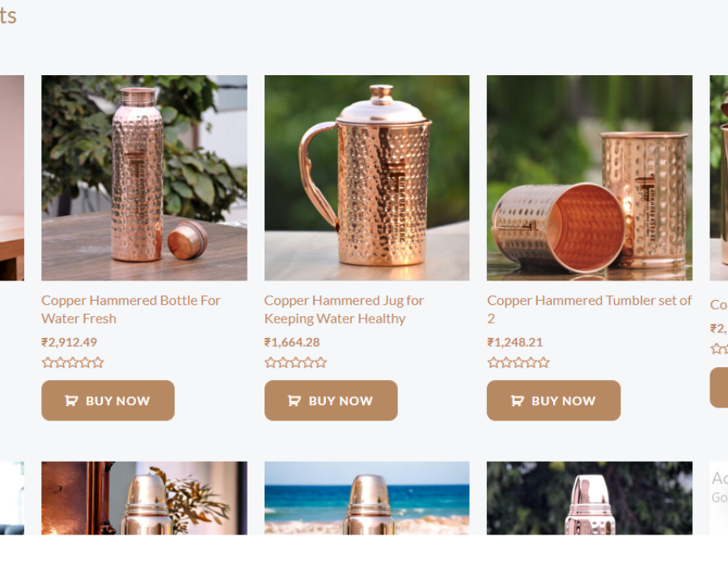Click the cart icon in the Bottle Buy Now button
The image size is (728, 566).
(71, 401)
